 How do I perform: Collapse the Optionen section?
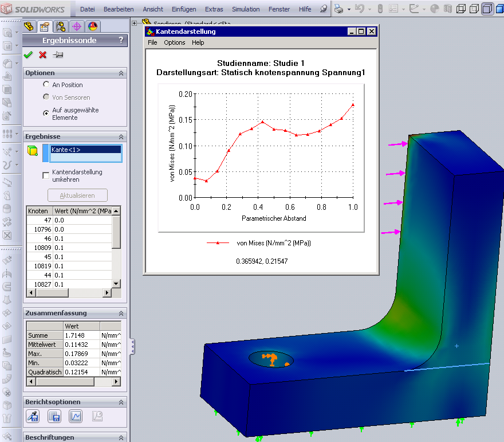click(x=121, y=73)
